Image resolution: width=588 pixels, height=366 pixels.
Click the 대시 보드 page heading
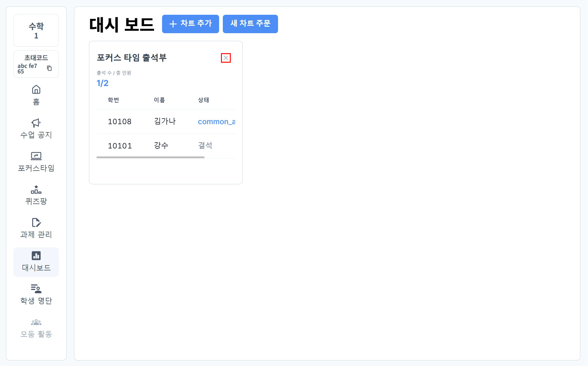point(122,25)
